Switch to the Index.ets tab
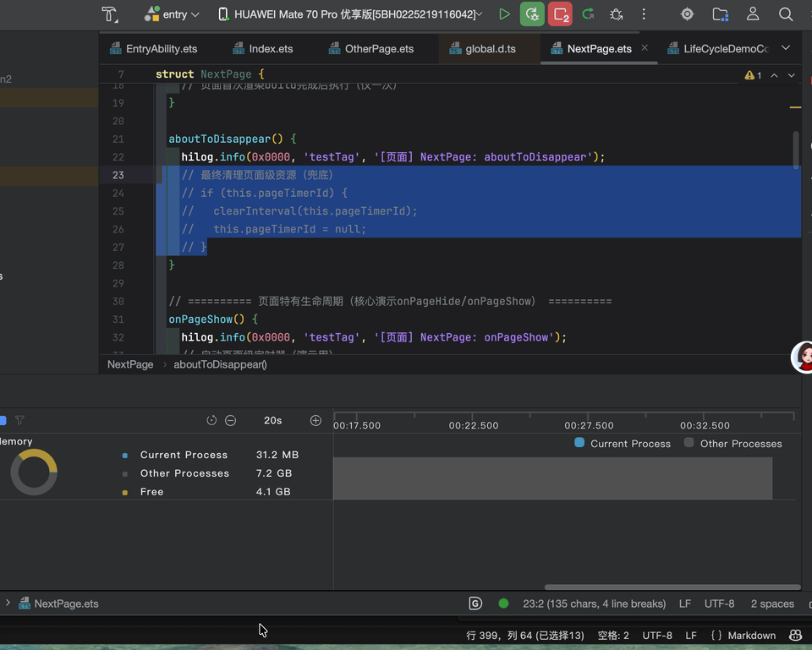This screenshot has width=812, height=650. [x=262, y=49]
